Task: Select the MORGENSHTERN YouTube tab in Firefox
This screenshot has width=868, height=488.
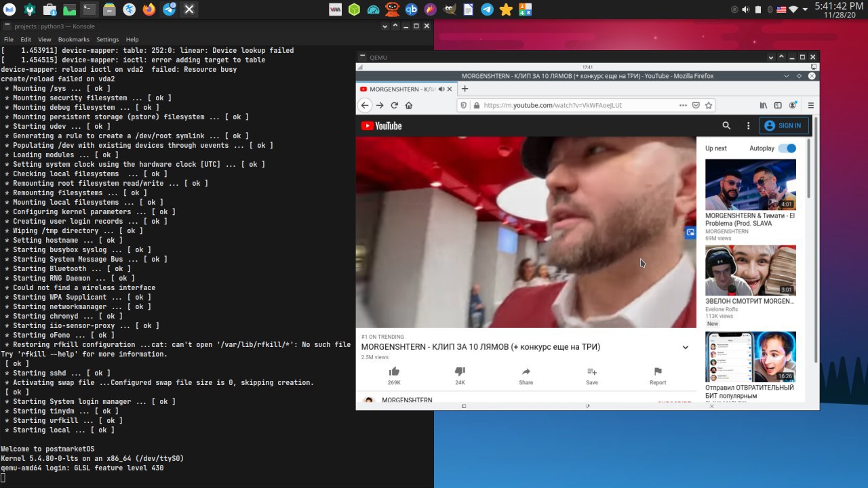Action: coord(407,89)
